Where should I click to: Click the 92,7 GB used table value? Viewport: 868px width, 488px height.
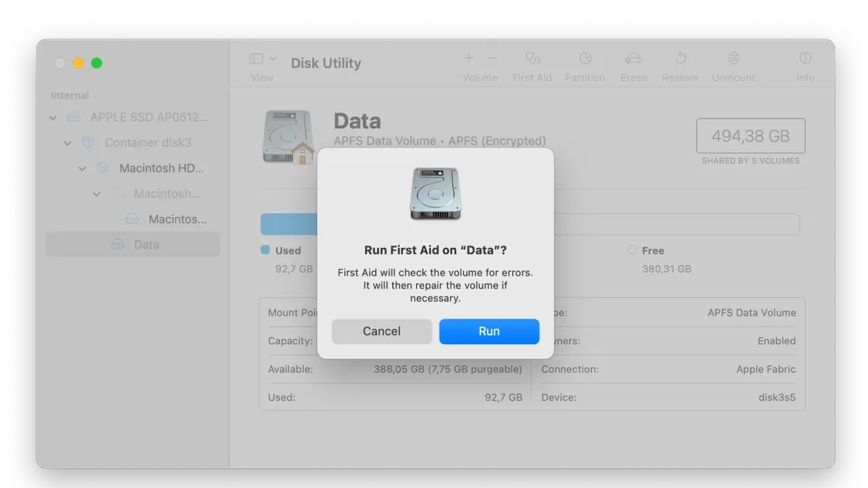[503, 398]
